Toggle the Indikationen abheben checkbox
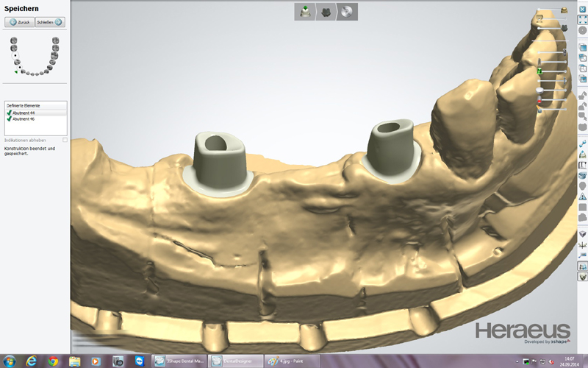The height and width of the screenshot is (368, 588). click(x=65, y=139)
